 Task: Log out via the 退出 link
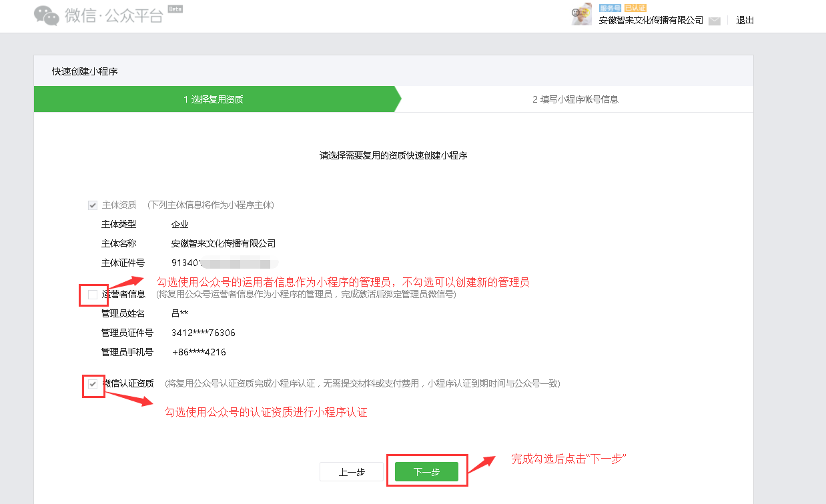click(x=745, y=21)
